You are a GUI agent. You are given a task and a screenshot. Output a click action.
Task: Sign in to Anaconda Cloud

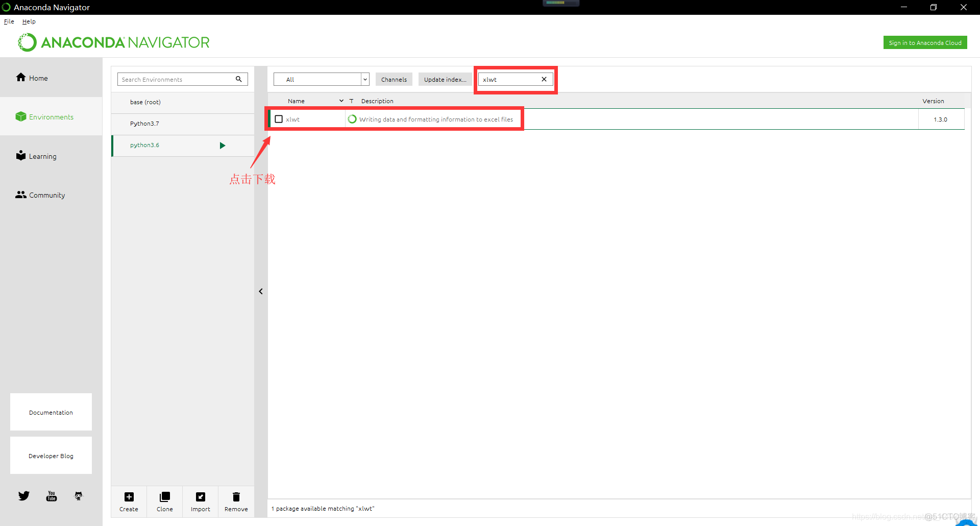[925, 43]
